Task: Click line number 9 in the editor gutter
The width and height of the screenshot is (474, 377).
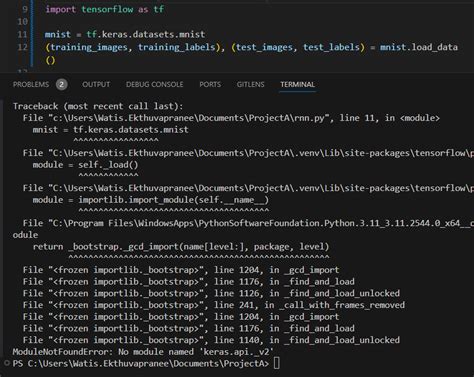Action: point(25,9)
